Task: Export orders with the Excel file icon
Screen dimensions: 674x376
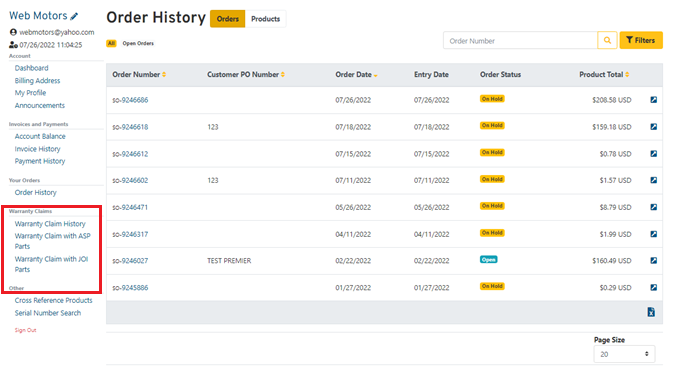Action: (651, 312)
